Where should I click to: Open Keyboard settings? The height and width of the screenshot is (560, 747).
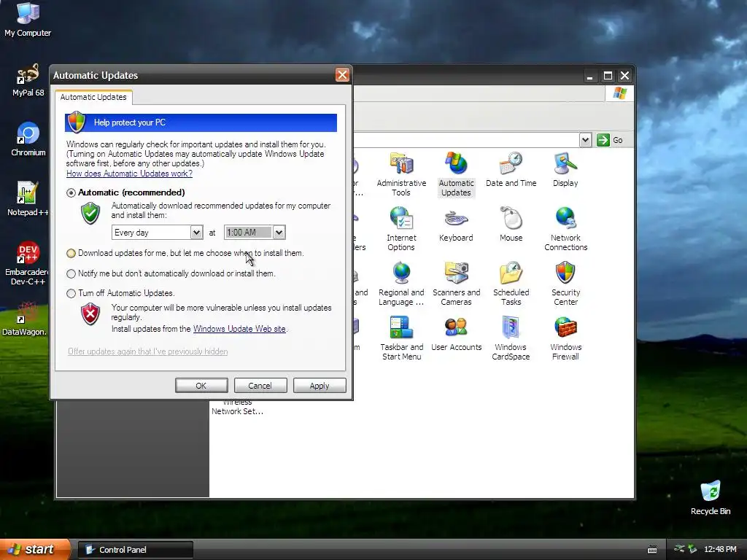click(456, 225)
